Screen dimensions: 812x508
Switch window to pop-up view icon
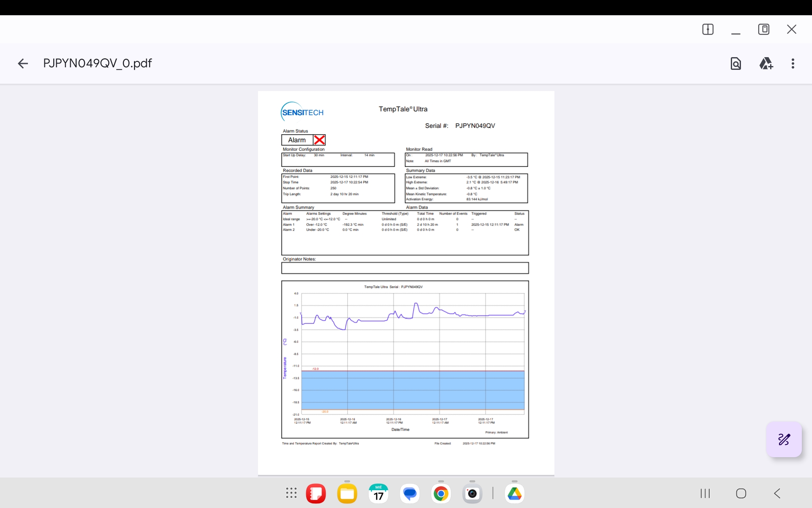763,29
